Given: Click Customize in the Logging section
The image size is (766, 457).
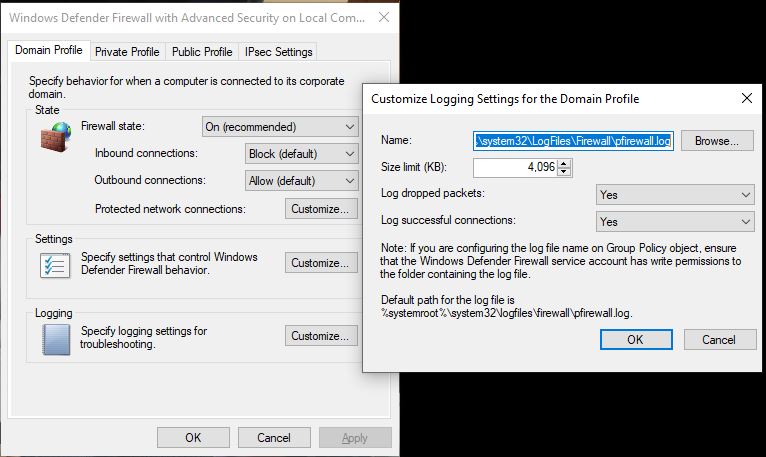Looking at the screenshot, I should click(321, 336).
